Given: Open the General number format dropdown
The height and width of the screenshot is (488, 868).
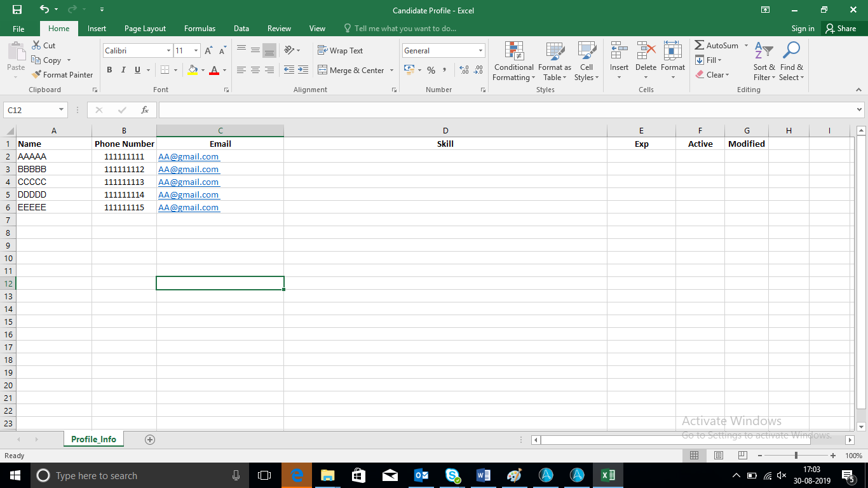Looking at the screenshot, I should (x=480, y=51).
